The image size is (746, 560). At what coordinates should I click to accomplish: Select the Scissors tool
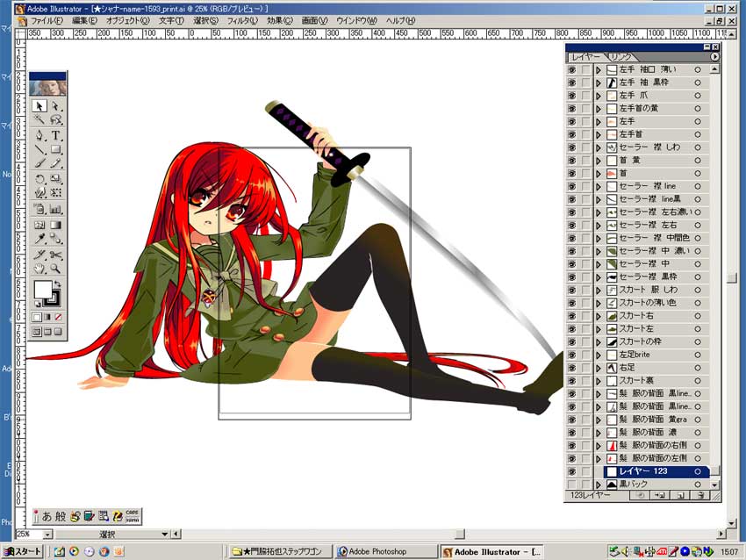coord(55,255)
